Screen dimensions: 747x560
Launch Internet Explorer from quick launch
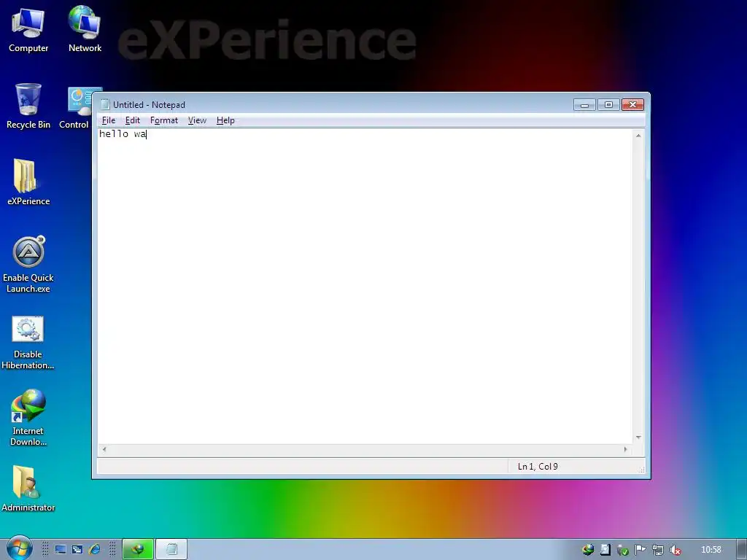pyautogui.click(x=94, y=550)
